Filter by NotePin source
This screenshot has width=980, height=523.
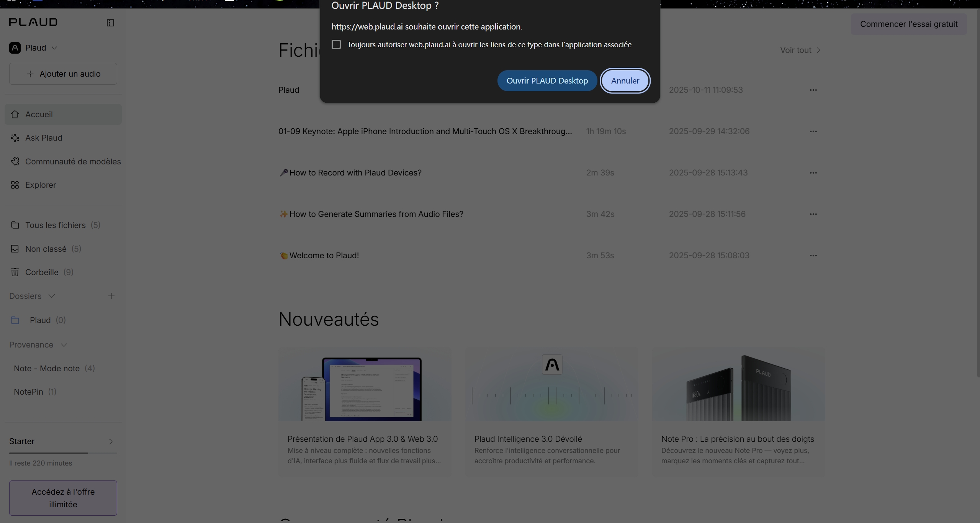click(35, 392)
